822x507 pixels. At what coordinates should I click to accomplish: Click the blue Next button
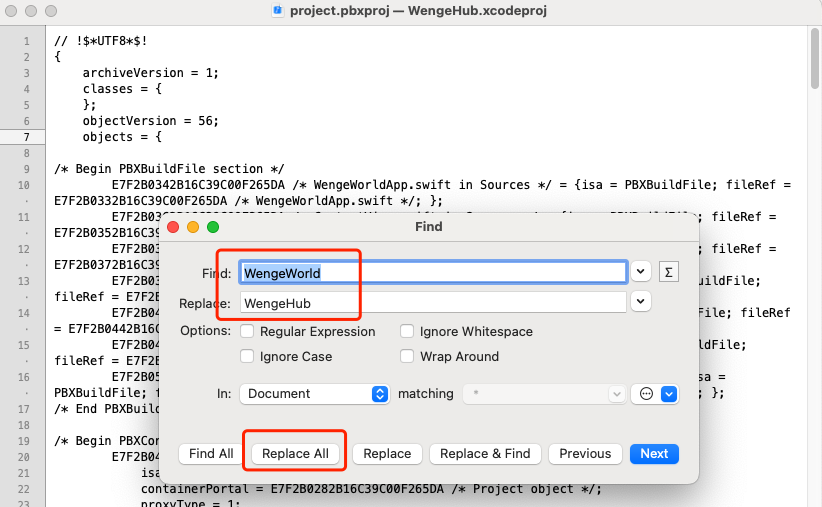654,453
